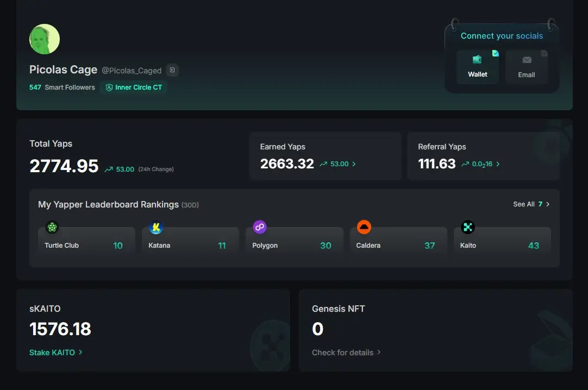Click Kaito rank number 43
Screen dimensions: 588x390
tap(534, 246)
